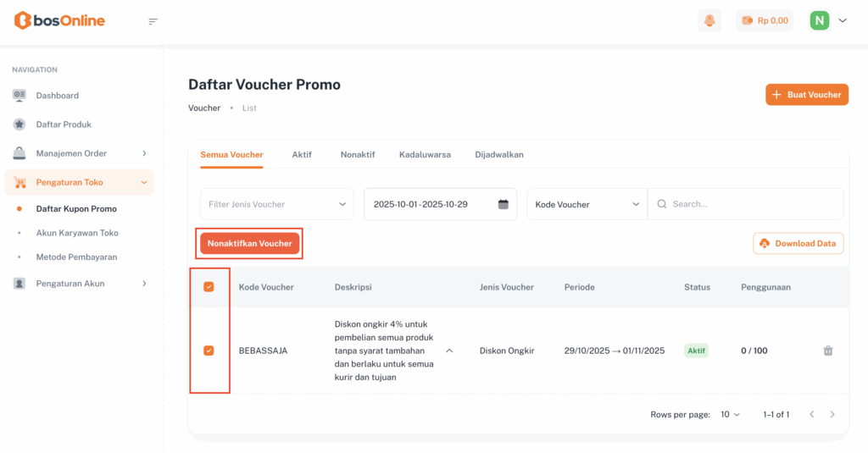Click the search magnifier icon
This screenshot has width=868, height=453.
pyautogui.click(x=661, y=204)
